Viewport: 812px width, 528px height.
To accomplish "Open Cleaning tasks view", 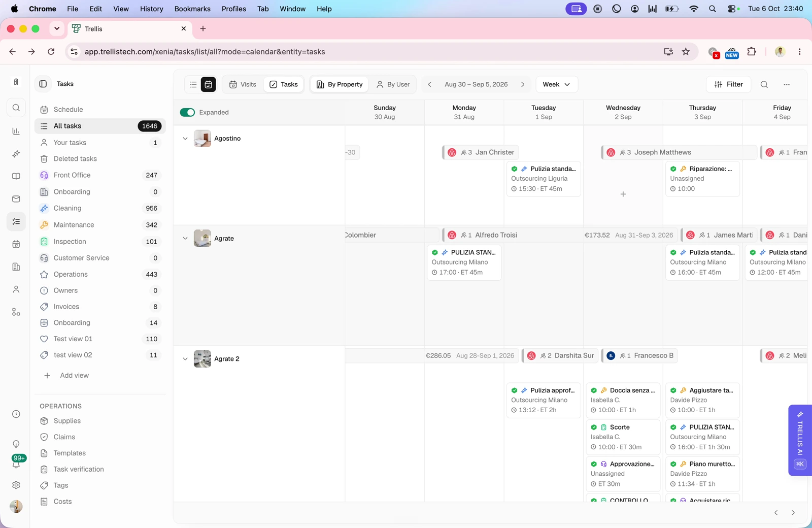I will [100, 208].
